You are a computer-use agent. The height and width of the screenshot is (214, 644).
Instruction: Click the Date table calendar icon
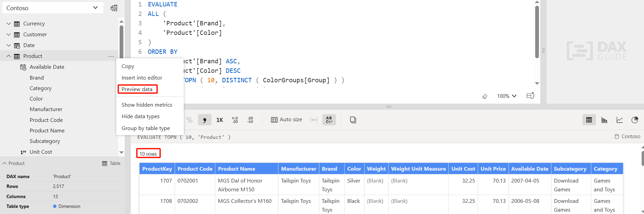(x=17, y=46)
